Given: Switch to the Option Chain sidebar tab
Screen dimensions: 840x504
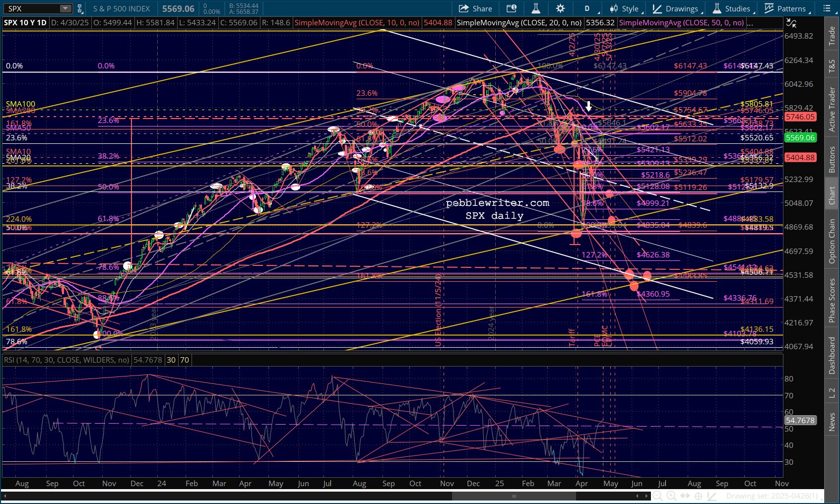Looking at the screenshot, I should (832, 241).
